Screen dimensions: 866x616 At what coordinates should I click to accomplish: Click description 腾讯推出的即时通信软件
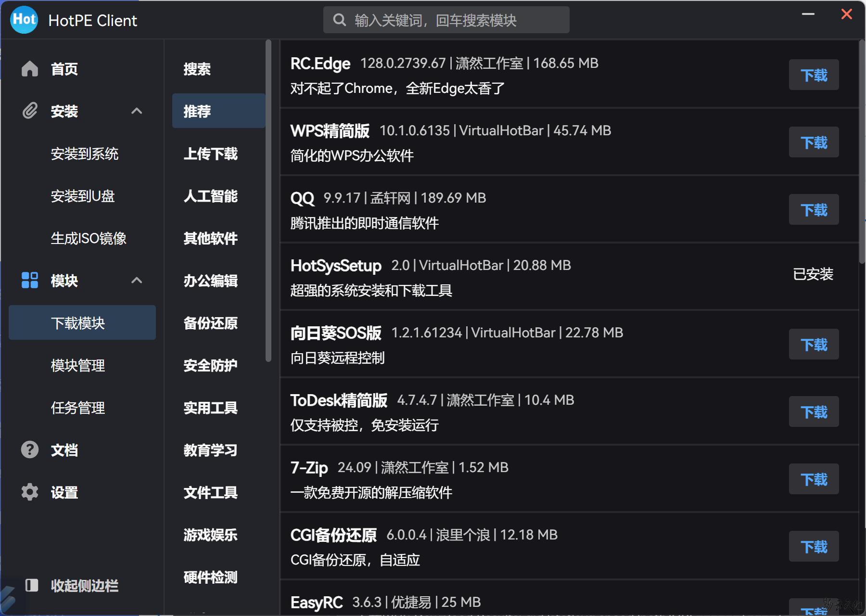pyautogui.click(x=365, y=223)
